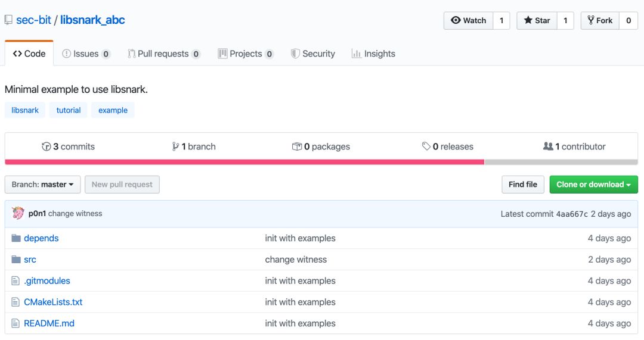Click the code brackets icon on Code tab
This screenshot has width=644, height=340.
click(17, 54)
